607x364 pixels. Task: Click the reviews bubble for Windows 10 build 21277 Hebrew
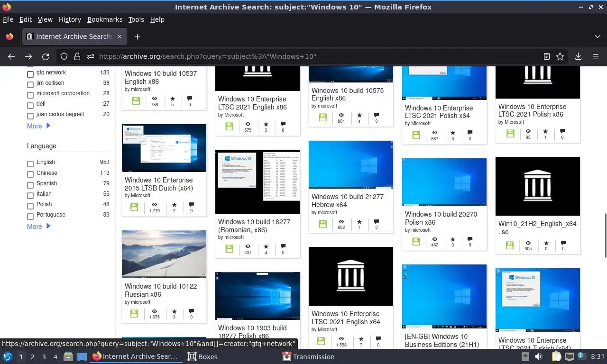pos(377,221)
